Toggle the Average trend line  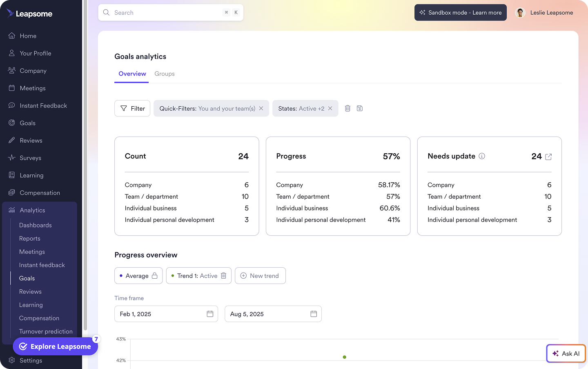pos(138,275)
